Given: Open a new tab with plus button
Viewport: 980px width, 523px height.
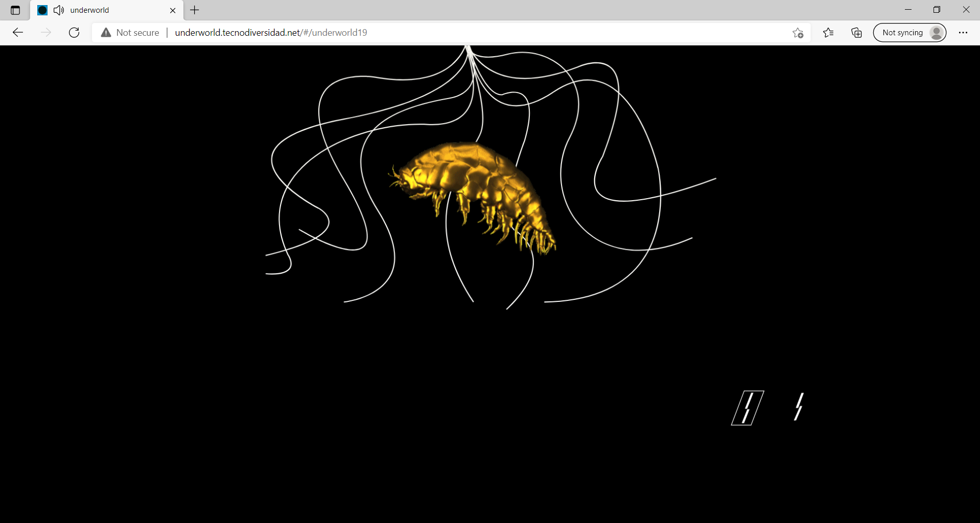Looking at the screenshot, I should pyautogui.click(x=195, y=10).
